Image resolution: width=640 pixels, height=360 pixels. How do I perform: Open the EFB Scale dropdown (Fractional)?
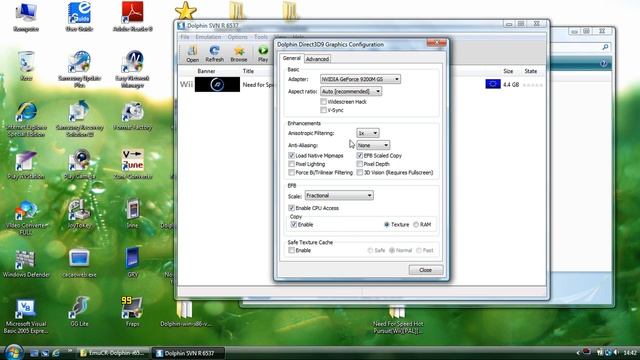click(339, 196)
